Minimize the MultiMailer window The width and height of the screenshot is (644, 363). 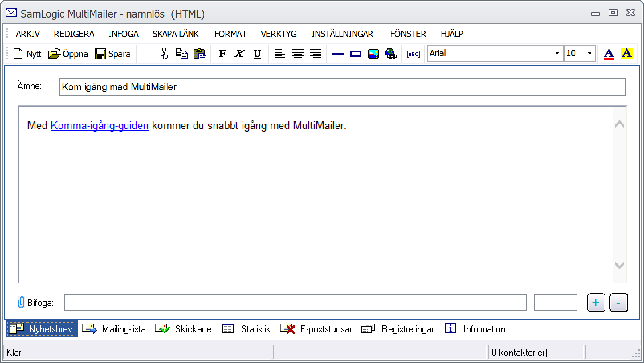click(x=595, y=13)
